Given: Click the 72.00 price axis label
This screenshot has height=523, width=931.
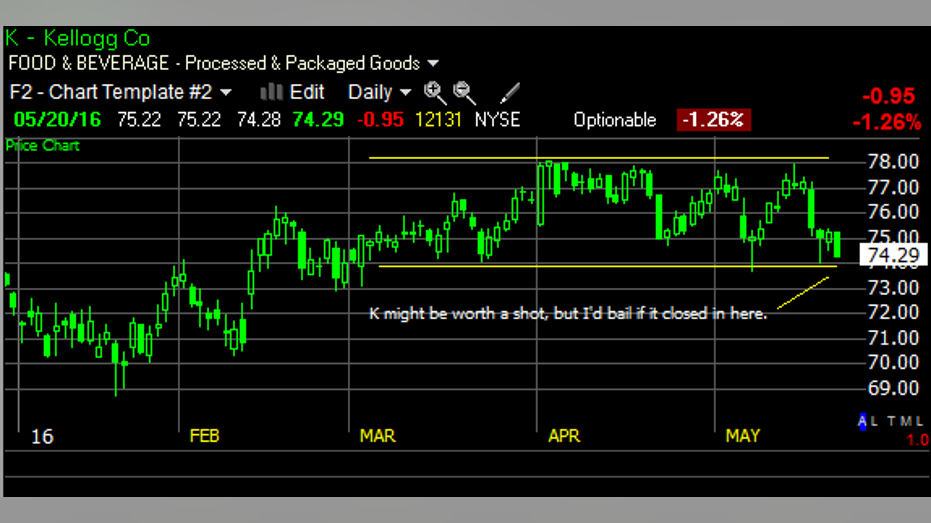Looking at the screenshot, I should coord(893,312).
